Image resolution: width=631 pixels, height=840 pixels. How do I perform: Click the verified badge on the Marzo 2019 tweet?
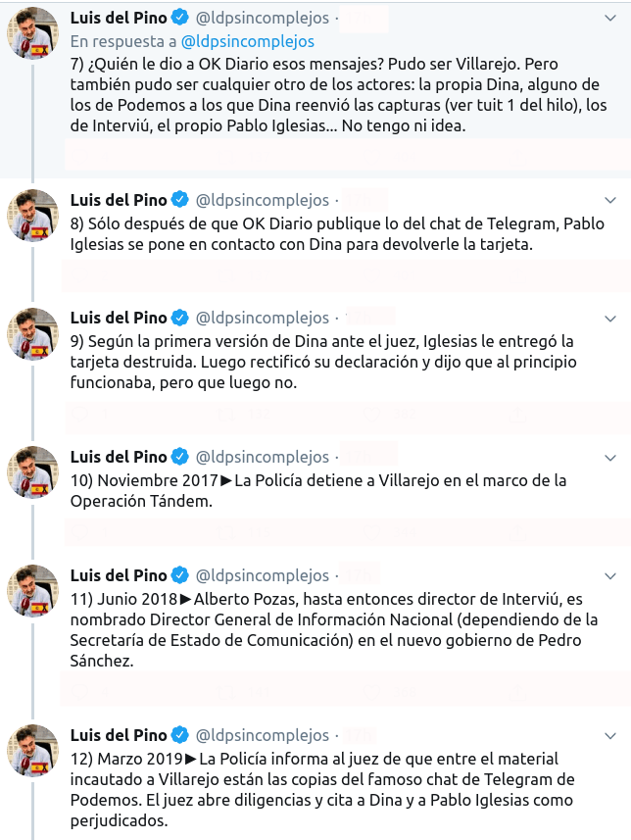click(180, 735)
